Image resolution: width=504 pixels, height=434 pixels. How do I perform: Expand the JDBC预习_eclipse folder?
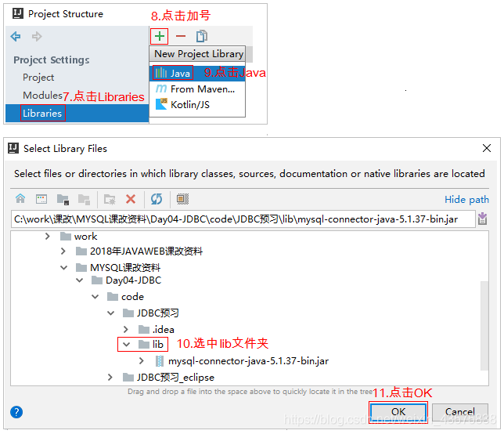(x=110, y=377)
